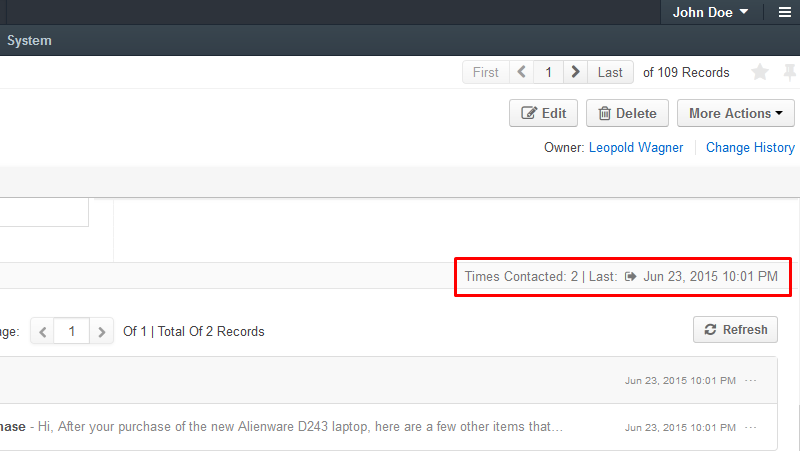
Task: Click the 'of 109 Records' text
Action: tap(686, 72)
